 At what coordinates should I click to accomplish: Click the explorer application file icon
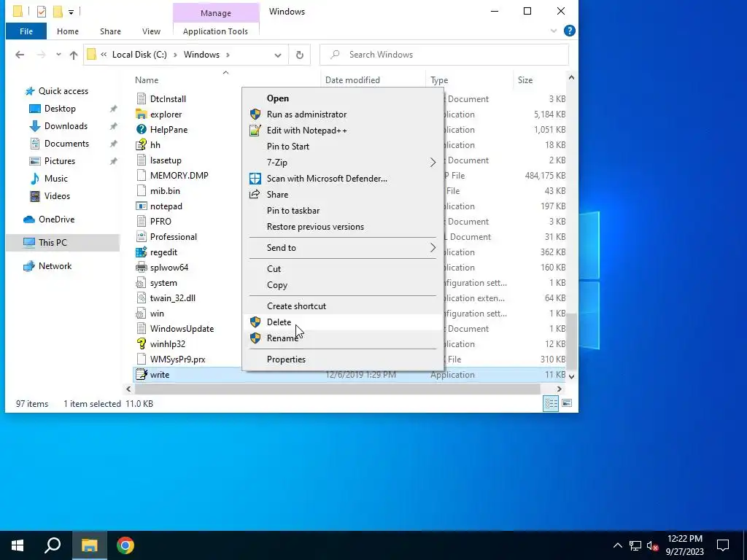click(141, 114)
